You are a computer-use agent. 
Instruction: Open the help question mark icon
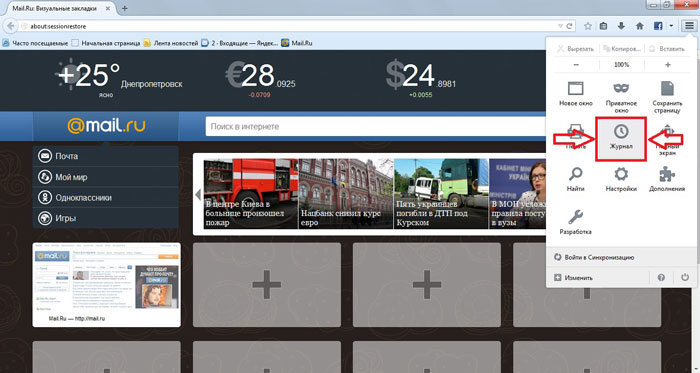(x=661, y=278)
